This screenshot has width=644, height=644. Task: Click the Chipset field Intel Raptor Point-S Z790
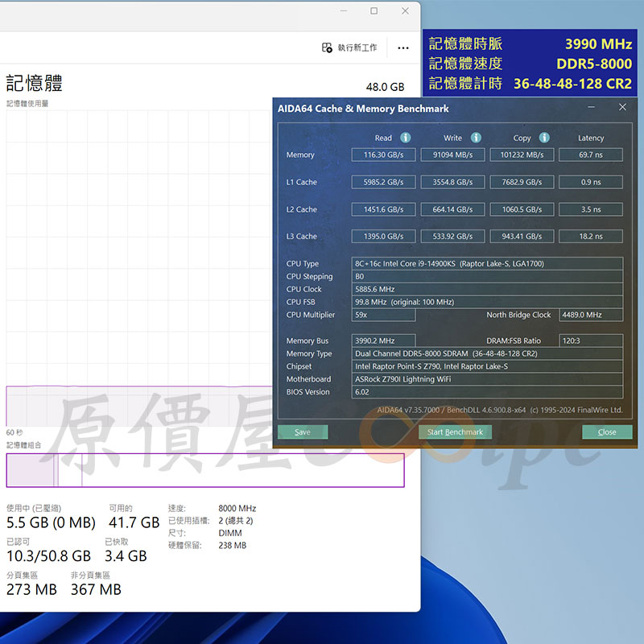487,366
